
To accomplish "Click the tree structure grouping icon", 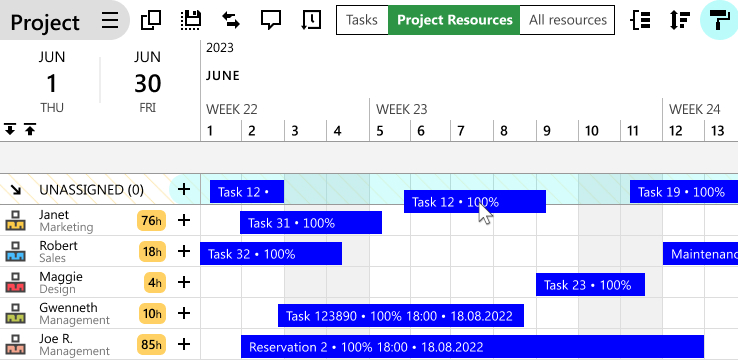I will pyautogui.click(x=640, y=20).
